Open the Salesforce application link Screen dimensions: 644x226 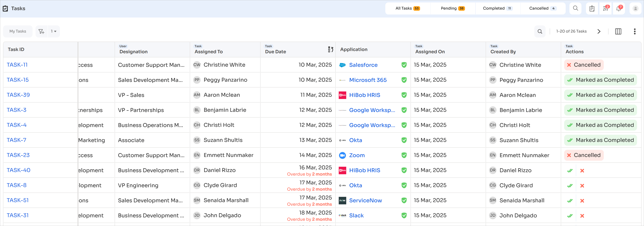[x=363, y=65]
